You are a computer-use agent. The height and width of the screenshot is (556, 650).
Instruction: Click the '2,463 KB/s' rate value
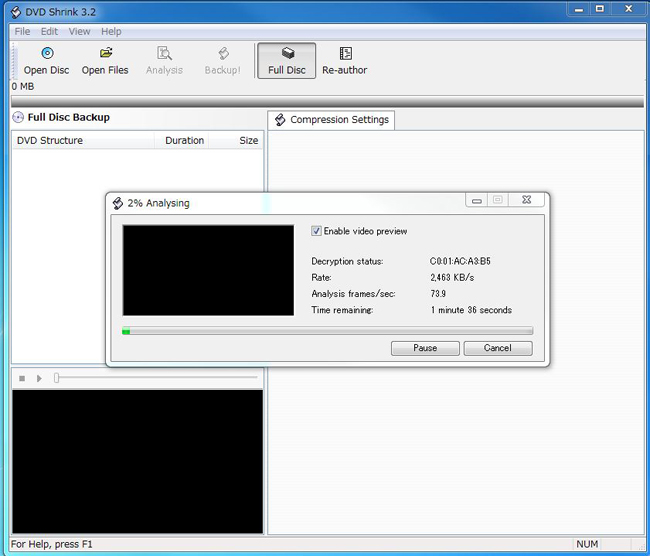(x=452, y=277)
